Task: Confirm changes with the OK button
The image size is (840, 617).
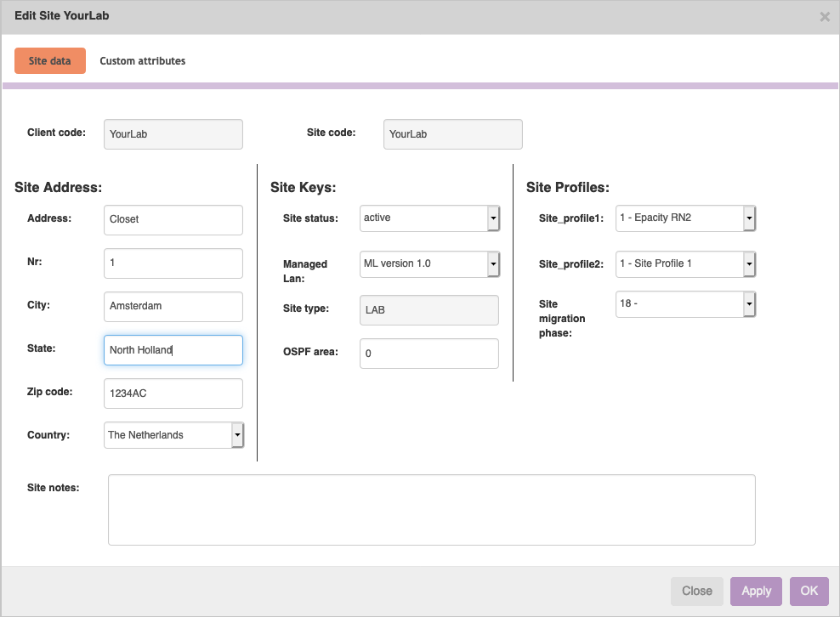Action: [x=809, y=592]
